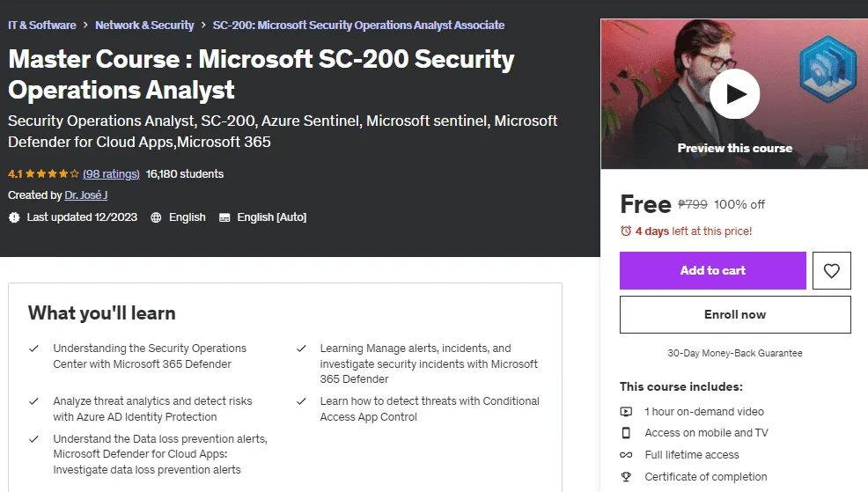Click 'Preview this course' label
868x492 pixels.
(734, 149)
